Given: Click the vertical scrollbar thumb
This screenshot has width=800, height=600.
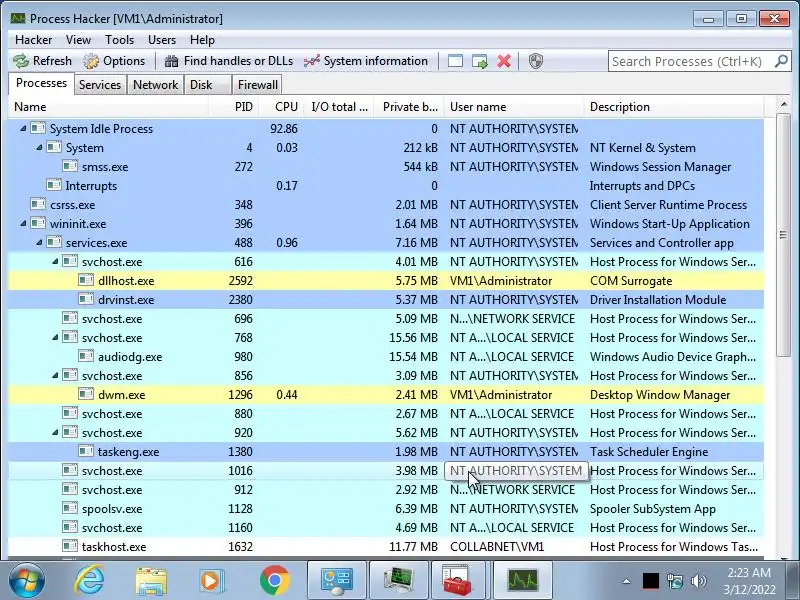Looking at the screenshot, I should pyautogui.click(x=783, y=235).
